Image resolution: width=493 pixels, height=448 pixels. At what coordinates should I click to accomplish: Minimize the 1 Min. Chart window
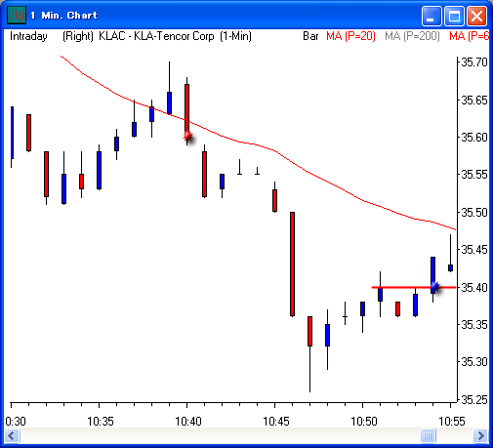coord(431,16)
